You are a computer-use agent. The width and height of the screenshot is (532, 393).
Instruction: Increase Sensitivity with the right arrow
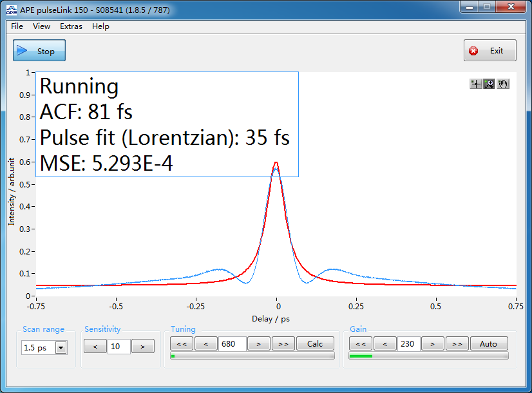click(x=143, y=347)
